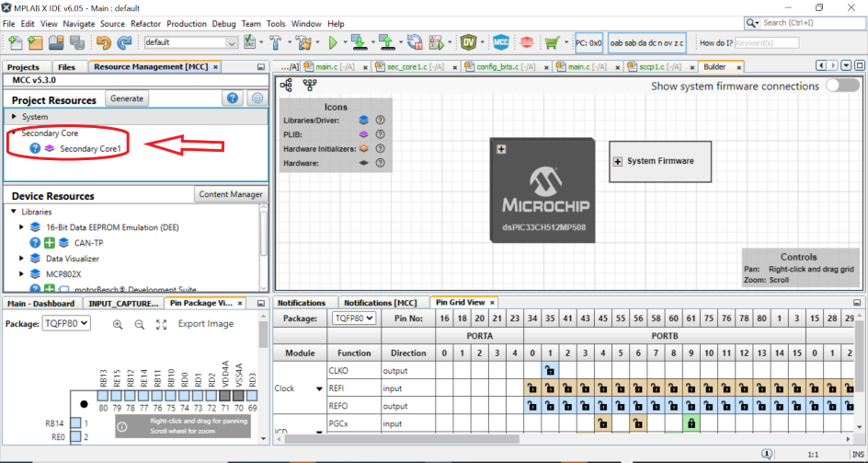Open the Data Visualizer DV icon
868x463 pixels.
(x=468, y=42)
